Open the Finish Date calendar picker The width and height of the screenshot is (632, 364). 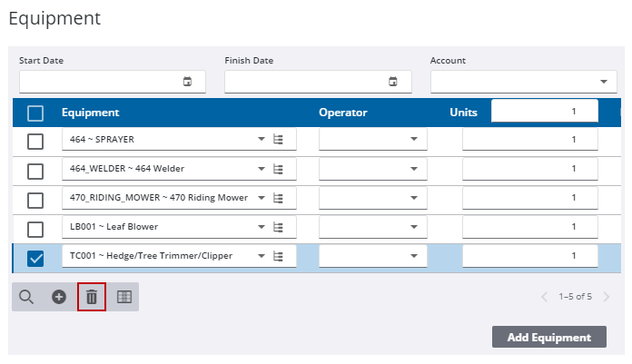pyautogui.click(x=393, y=82)
